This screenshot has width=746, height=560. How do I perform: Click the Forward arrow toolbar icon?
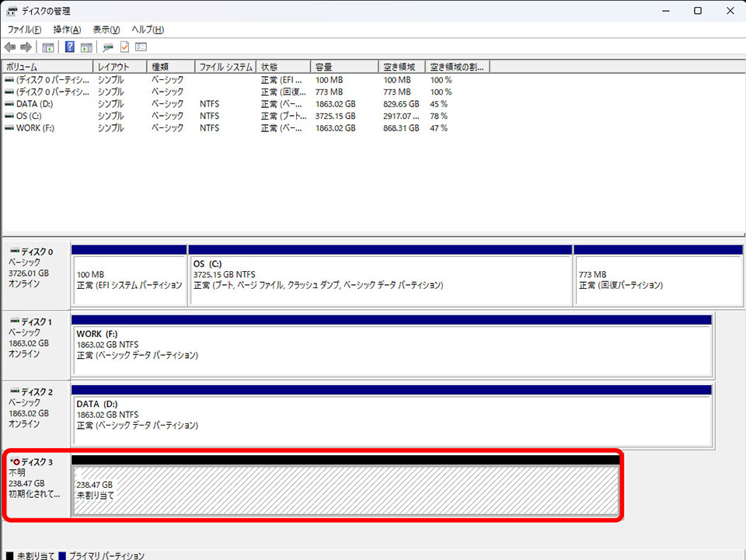[26, 47]
